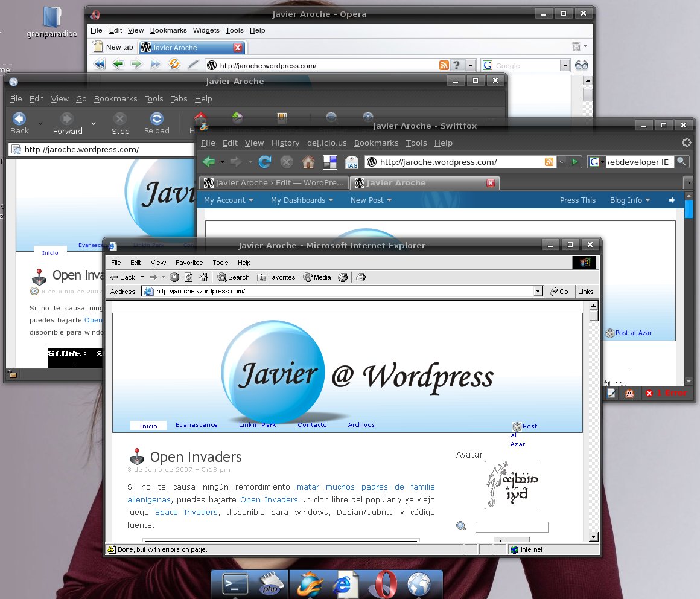Open the closed tabs trash in Opera
This screenshot has width=700, height=599.
pyautogui.click(x=576, y=46)
